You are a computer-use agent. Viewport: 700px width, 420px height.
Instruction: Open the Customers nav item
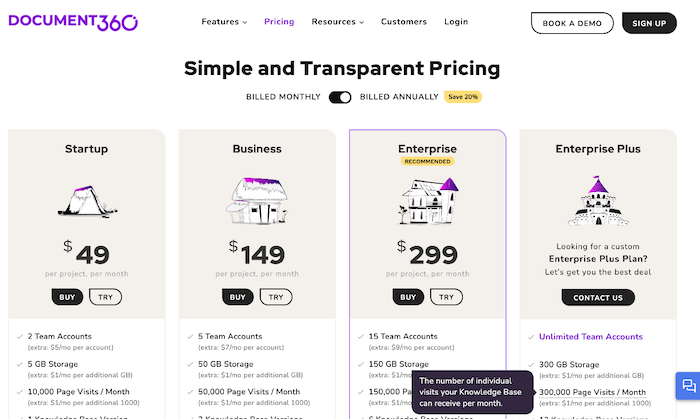click(x=404, y=22)
